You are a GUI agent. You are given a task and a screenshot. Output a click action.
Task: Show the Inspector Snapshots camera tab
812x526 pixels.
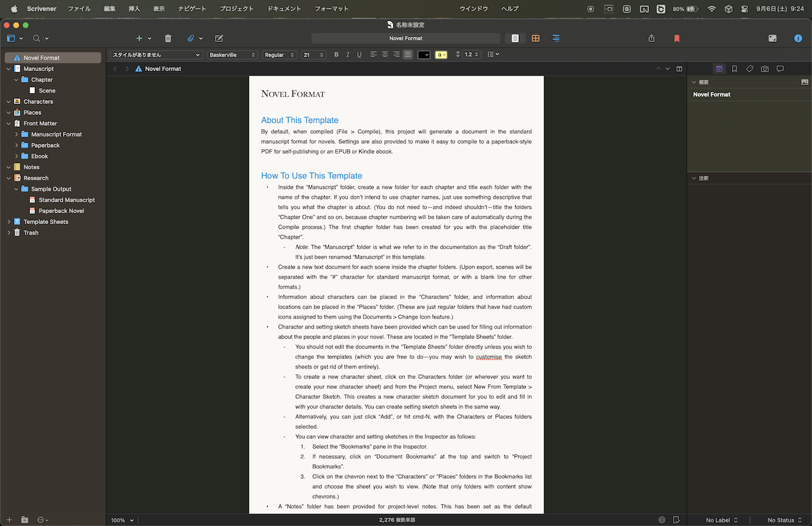(765, 69)
